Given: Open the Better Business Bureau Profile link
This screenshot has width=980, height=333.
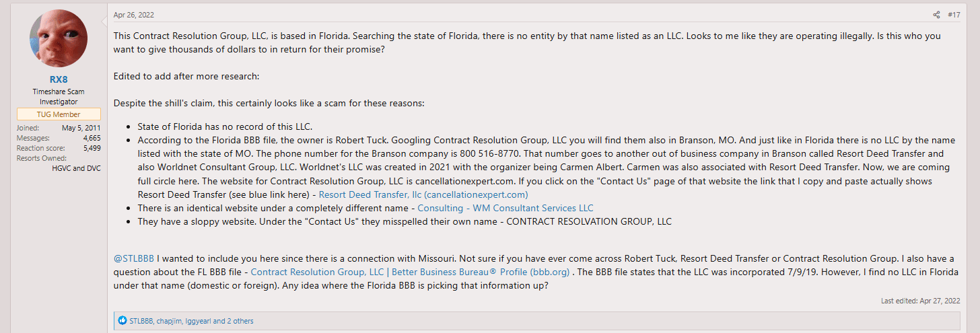Looking at the screenshot, I should (410, 272).
